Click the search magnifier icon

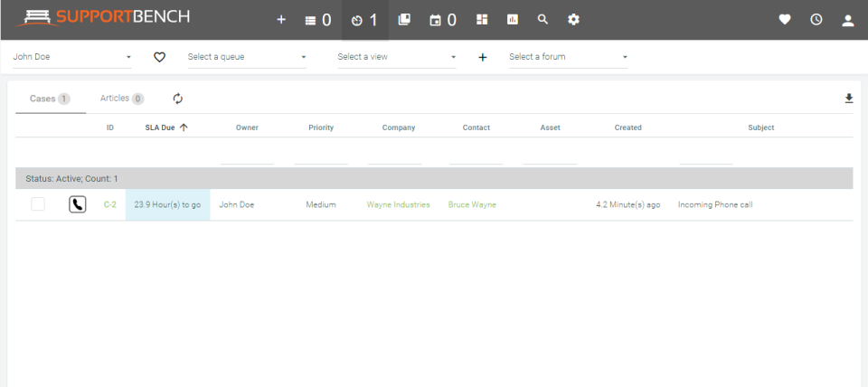point(543,20)
